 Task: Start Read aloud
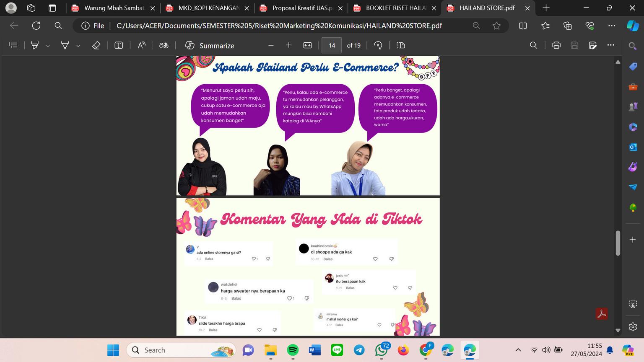(142, 45)
